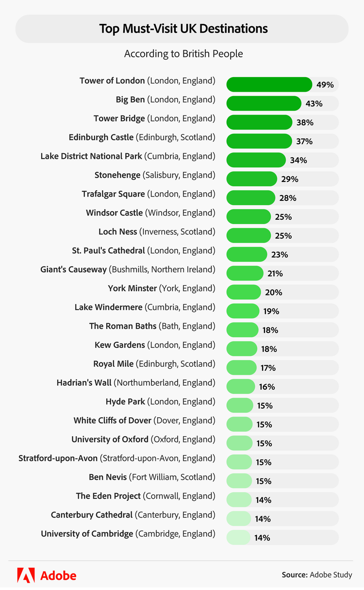
Task: Click the Giant's Causeway 21% bar
Action: (x=245, y=274)
